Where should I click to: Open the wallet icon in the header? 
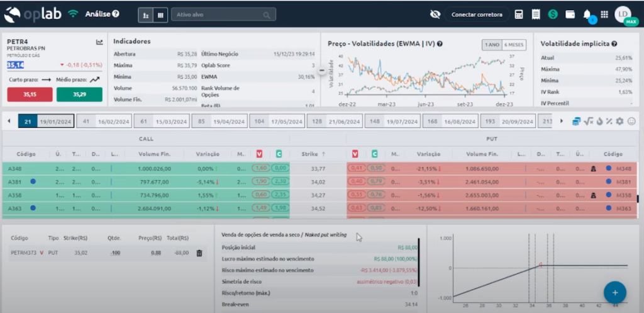(570, 14)
